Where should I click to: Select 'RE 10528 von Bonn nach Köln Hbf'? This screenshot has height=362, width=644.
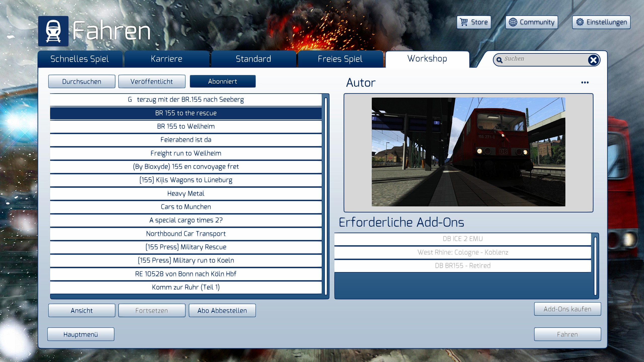(x=186, y=274)
